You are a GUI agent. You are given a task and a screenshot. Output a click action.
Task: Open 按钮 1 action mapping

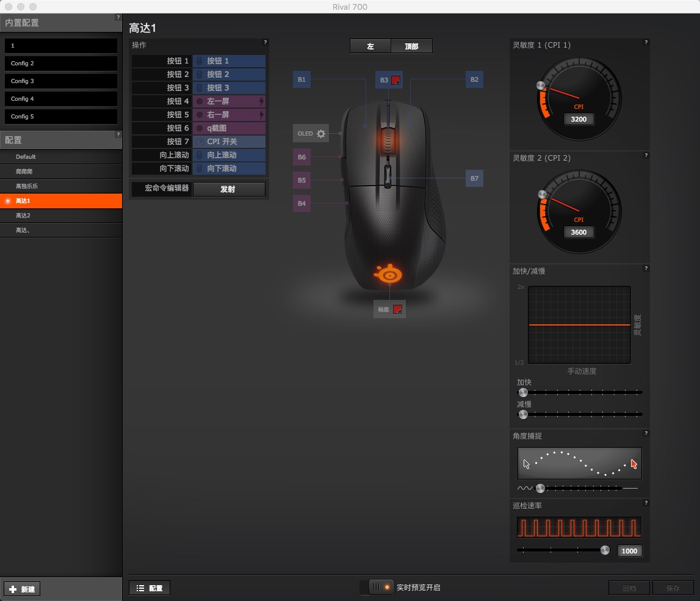pyautogui.click(x=229, y=60)
